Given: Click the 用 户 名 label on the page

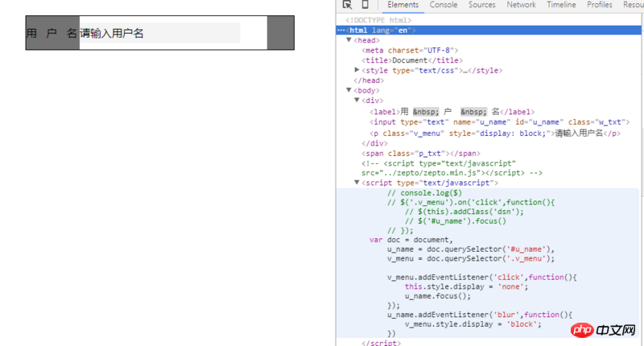Looking at the screenshot, I should click(x=52, y=33).
